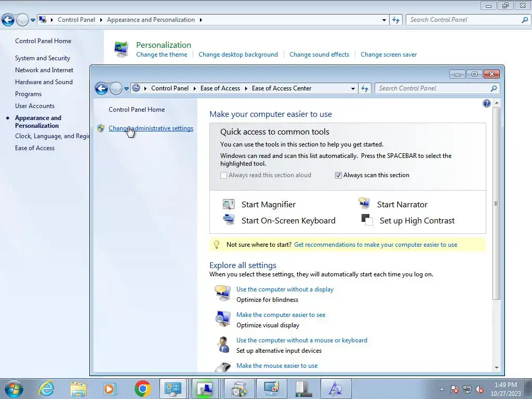532x399 pixels.
Task: Click scroll down arrow in Ease of Access Center
Action: coord(496,367)
